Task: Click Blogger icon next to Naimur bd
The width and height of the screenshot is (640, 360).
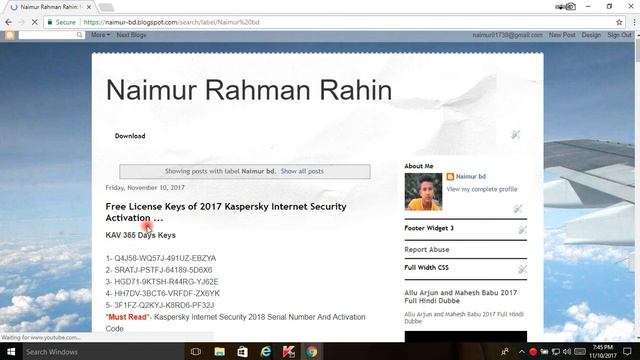Action: [450, 177]
